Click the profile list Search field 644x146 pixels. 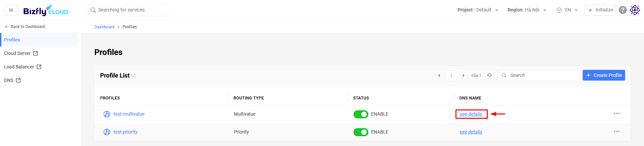click(539, 76)
